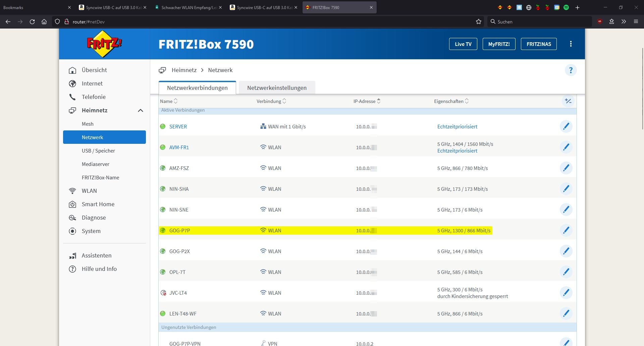Click the table view plus/minus icon
644x346 pixels.
[x=568, y=101]
